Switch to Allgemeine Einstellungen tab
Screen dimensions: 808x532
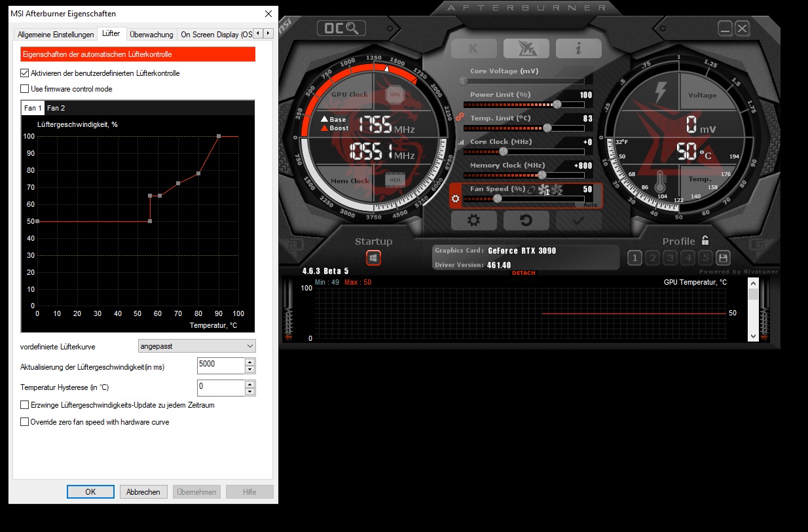pos(55,35)
